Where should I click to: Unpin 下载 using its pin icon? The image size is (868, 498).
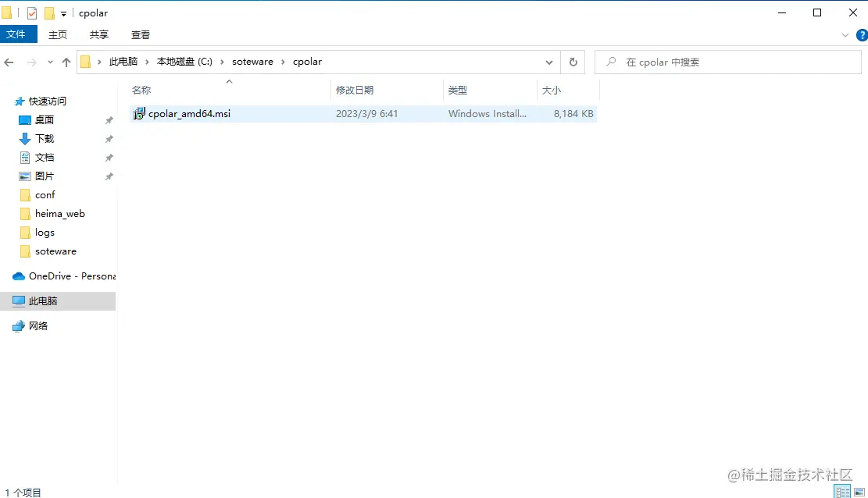[x=109, y=139]
